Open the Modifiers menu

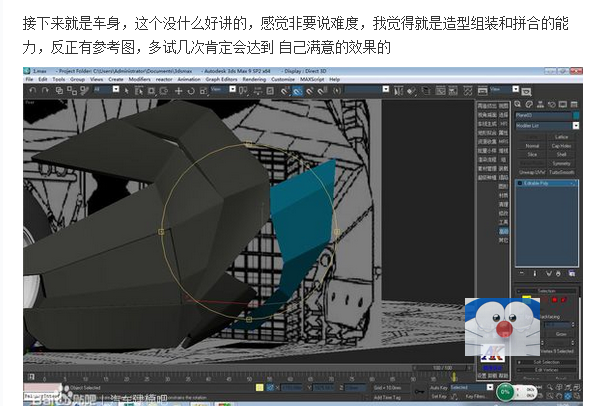click(x=139, y=79)
